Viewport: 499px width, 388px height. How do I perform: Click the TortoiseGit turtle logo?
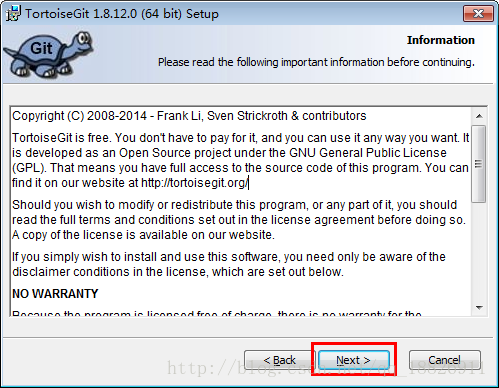point(49,54)
